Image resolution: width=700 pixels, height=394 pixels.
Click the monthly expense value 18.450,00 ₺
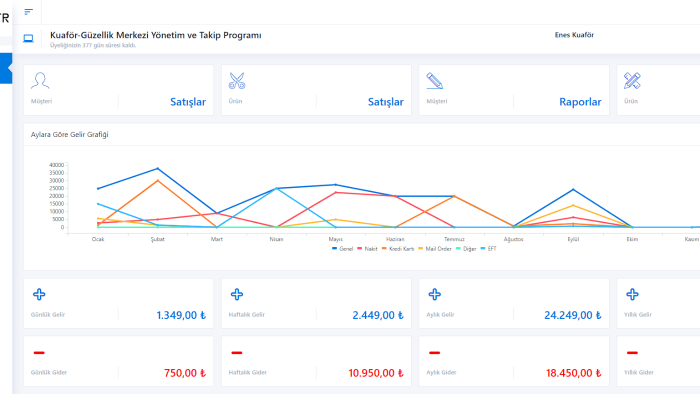pos(574,373)
